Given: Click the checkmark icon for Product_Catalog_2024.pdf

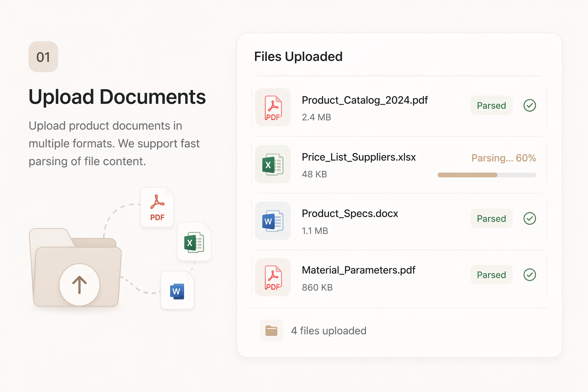Looking at the screenshot, I should click(x=530, y=105).
